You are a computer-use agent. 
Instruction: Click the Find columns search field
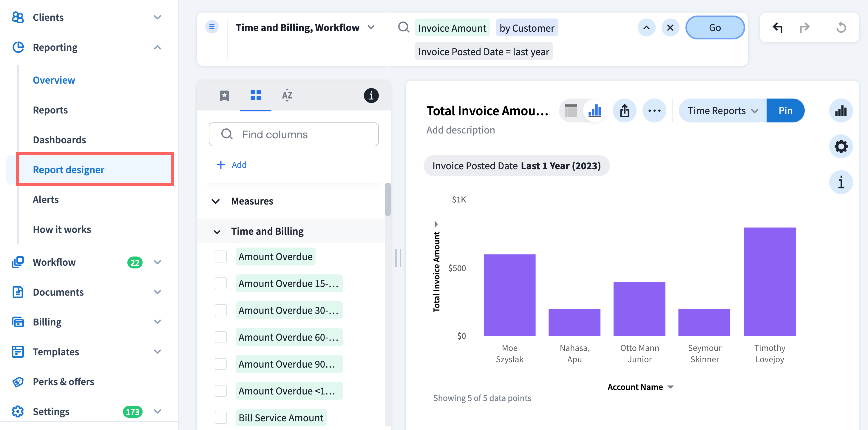click(x=294, y=135)
